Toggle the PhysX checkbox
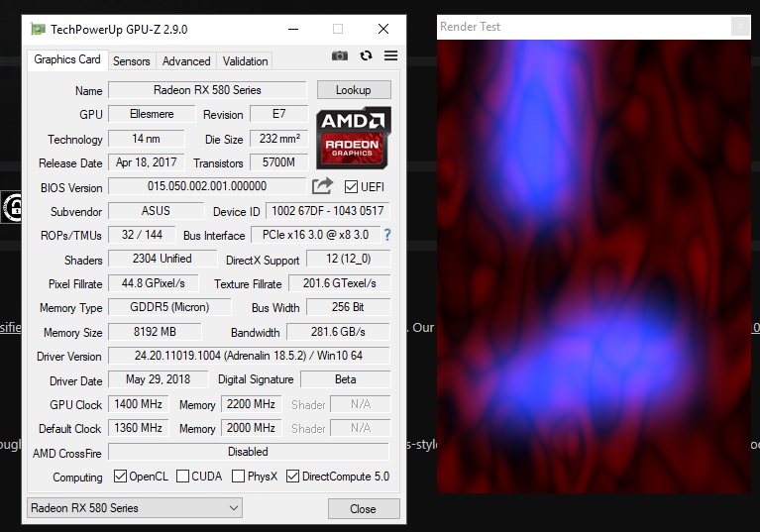Image resolution: width=760 pixels, height=532 pixels. click(x=238, y=477)
